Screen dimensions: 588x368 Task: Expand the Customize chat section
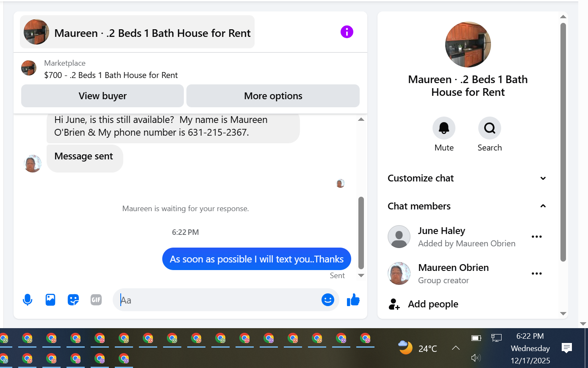(x=467, y=178)
